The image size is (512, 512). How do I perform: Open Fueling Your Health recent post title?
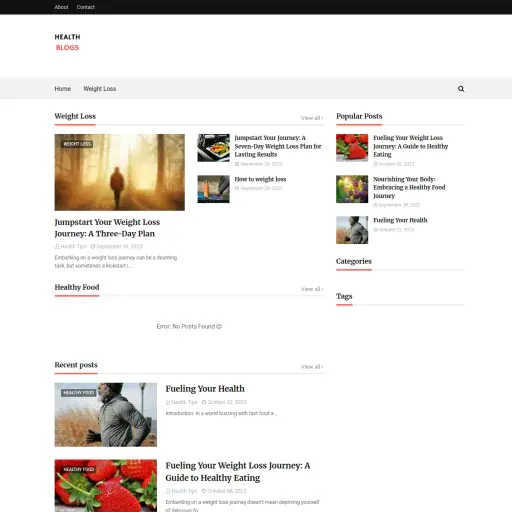click(205, 389)
